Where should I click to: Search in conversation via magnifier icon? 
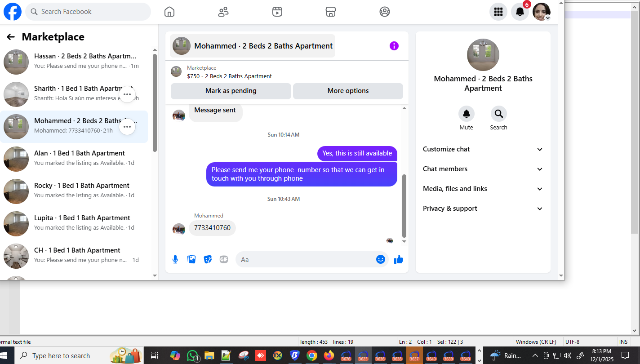pyautogui.click(x=499, y=114)
